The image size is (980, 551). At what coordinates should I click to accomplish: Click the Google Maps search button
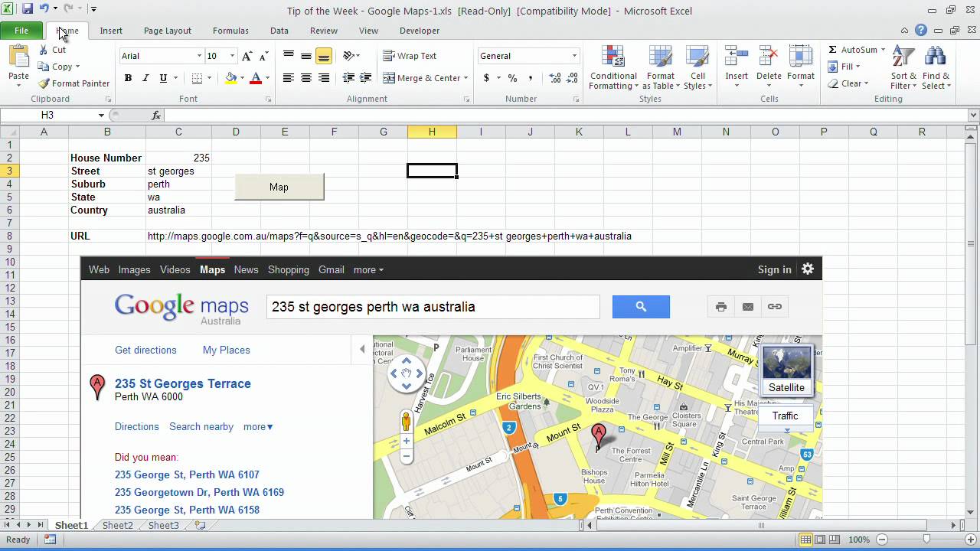click(x=641, y=307)
